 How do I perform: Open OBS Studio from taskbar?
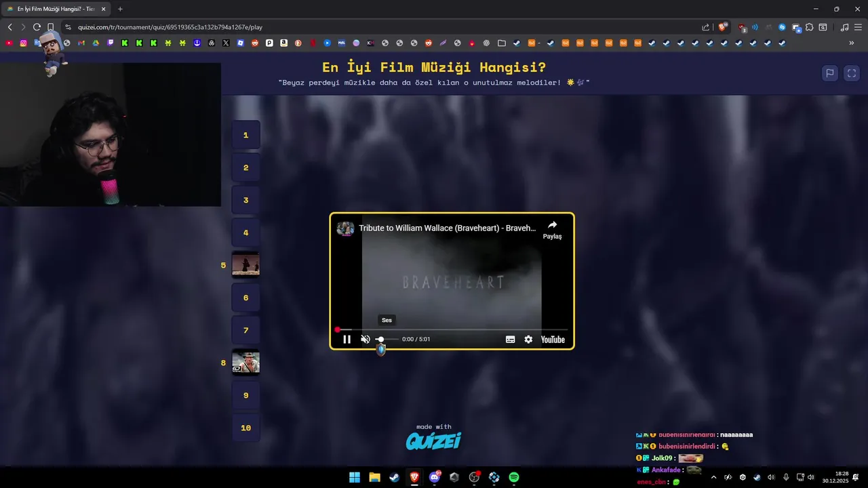point(474,477)
